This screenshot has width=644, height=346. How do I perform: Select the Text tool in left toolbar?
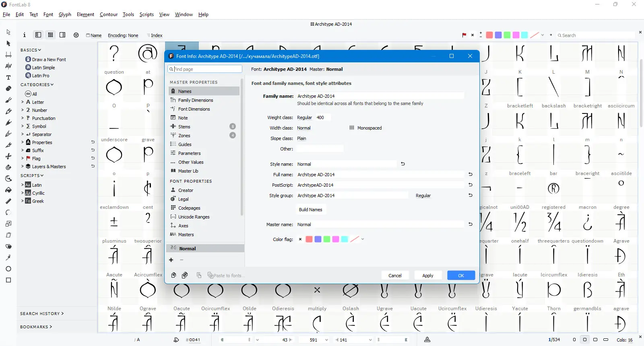(x=8, y=77)
